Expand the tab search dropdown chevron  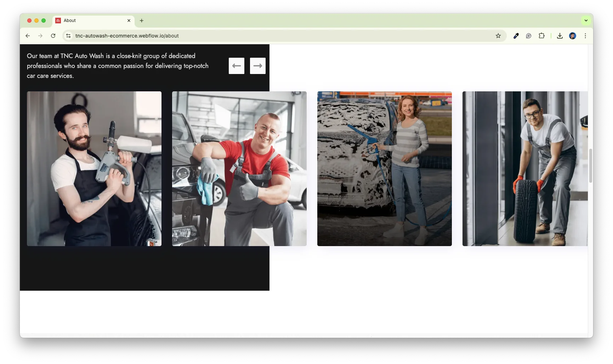[586, 21]
